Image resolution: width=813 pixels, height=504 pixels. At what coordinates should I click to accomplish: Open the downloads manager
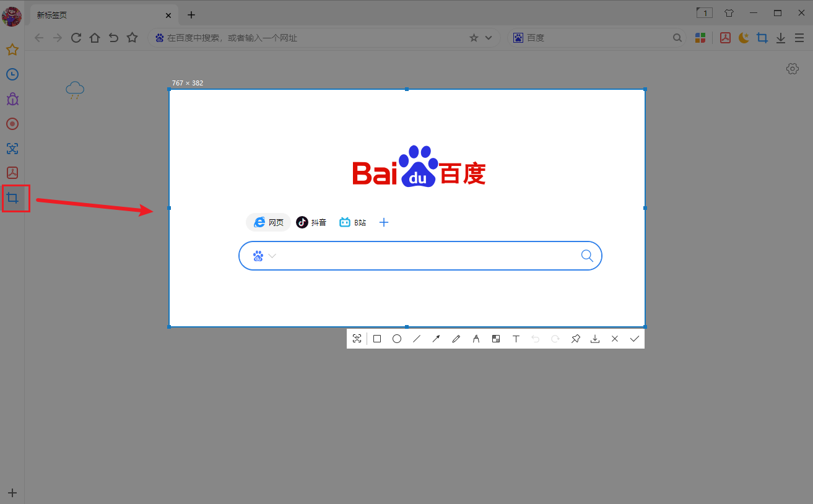[x=781, y=38]
